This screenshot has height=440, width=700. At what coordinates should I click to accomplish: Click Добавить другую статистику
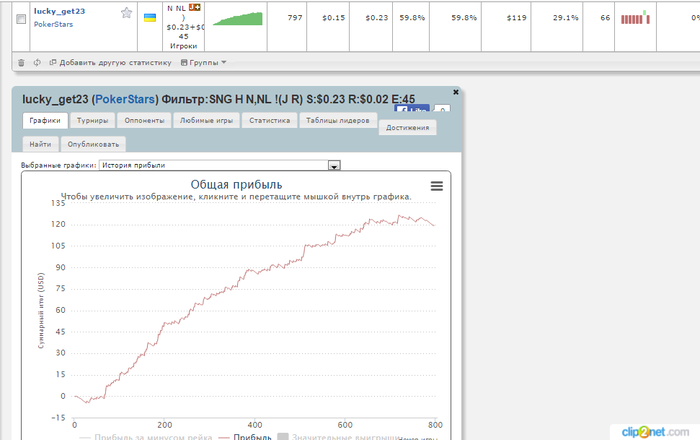pyautogui.click(x=110, y=62)
